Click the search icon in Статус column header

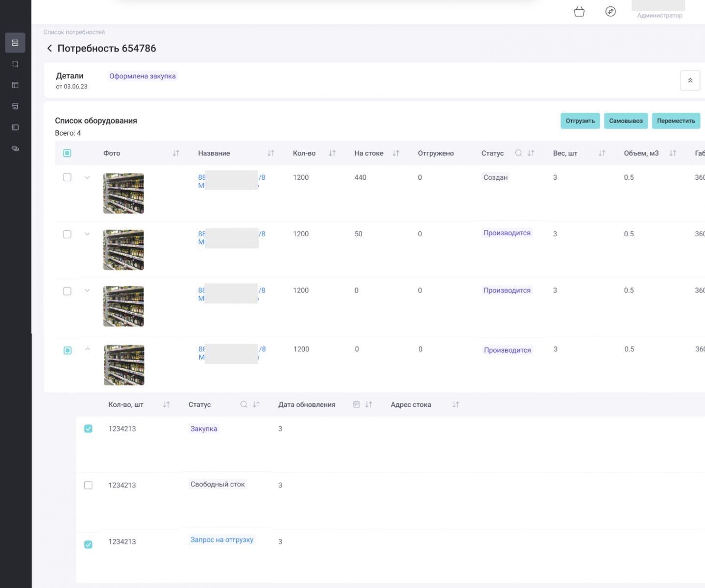[x=518, y=153]
